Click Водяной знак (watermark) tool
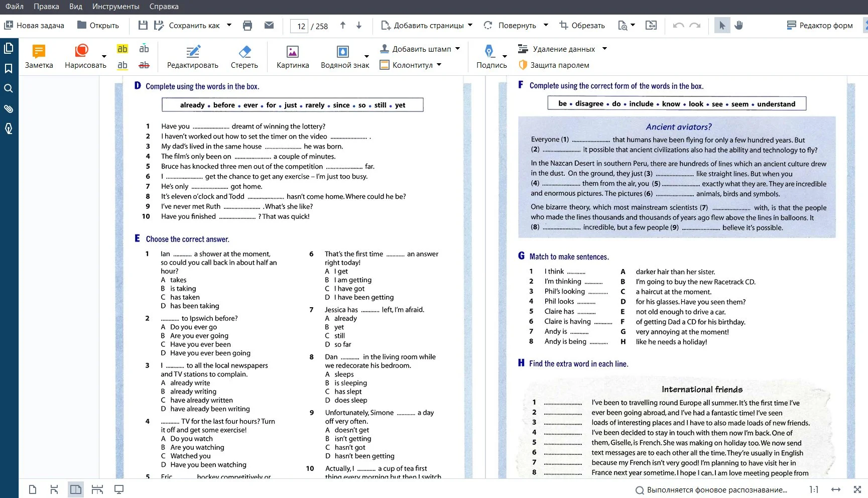This screenshot has height=498, width=868. pyautogui.click(x=345, y=56)
